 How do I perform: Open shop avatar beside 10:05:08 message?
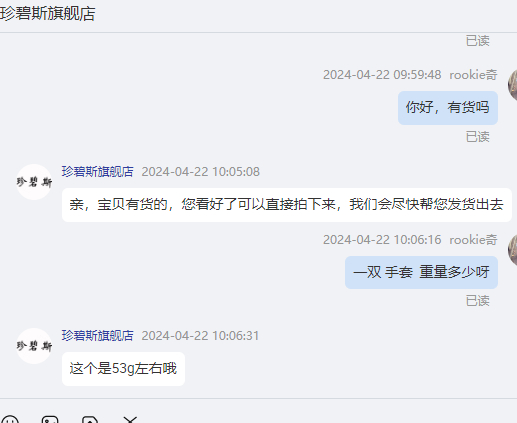(x=34, y=182)
